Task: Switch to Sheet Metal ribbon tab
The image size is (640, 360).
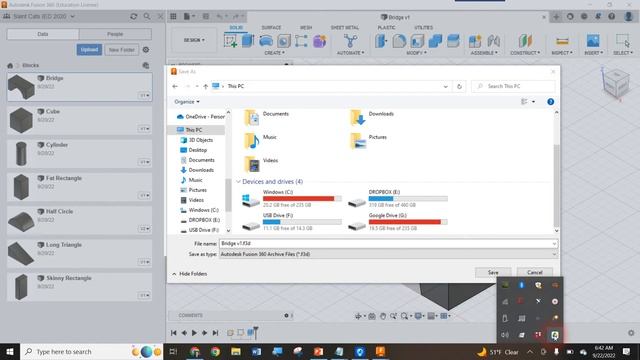Action: coord(345,27)
